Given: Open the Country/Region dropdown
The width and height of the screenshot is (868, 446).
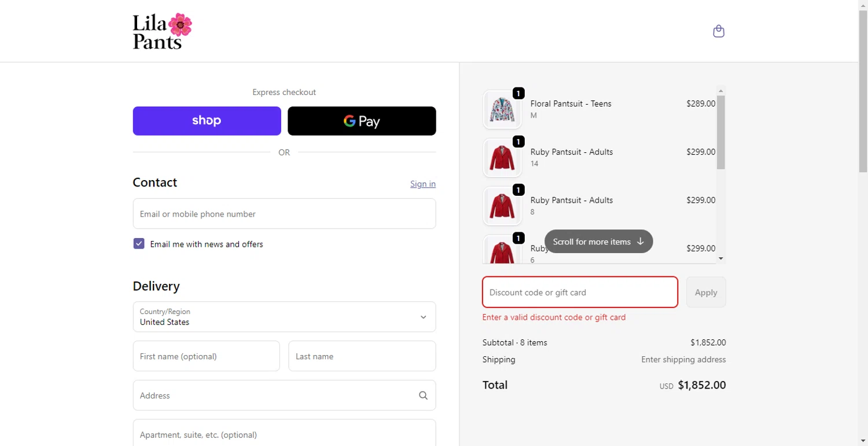Looking at the screenshot, I should (x=284, y=317).
